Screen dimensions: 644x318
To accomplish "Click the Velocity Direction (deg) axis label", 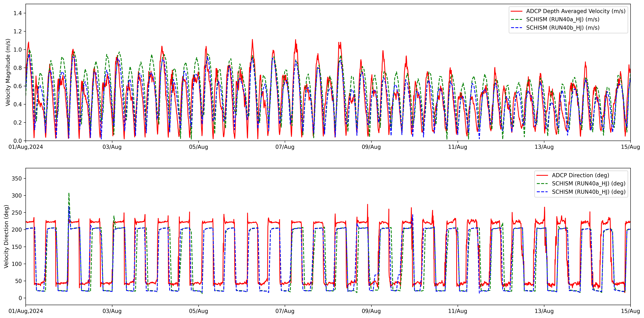I will tap(6, 236).
